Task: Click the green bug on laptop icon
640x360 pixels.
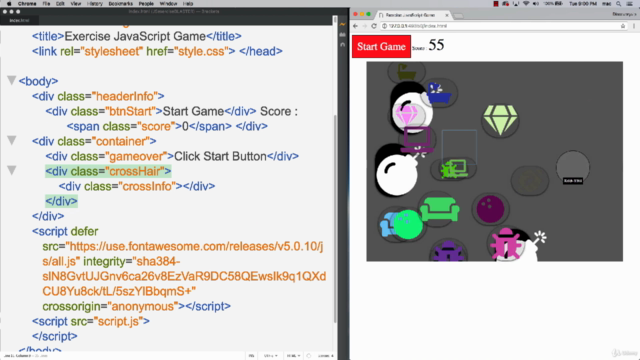Action: [x=454, y=169]
